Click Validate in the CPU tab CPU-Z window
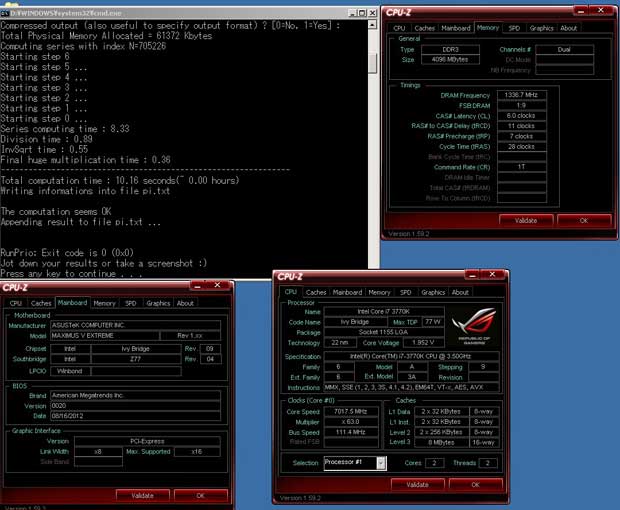 (418, 484)
